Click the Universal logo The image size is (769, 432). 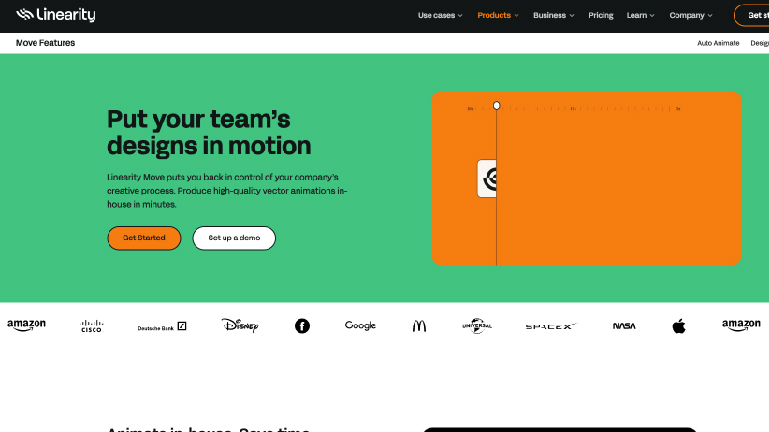pyautogui.click(x=477, y=326)
